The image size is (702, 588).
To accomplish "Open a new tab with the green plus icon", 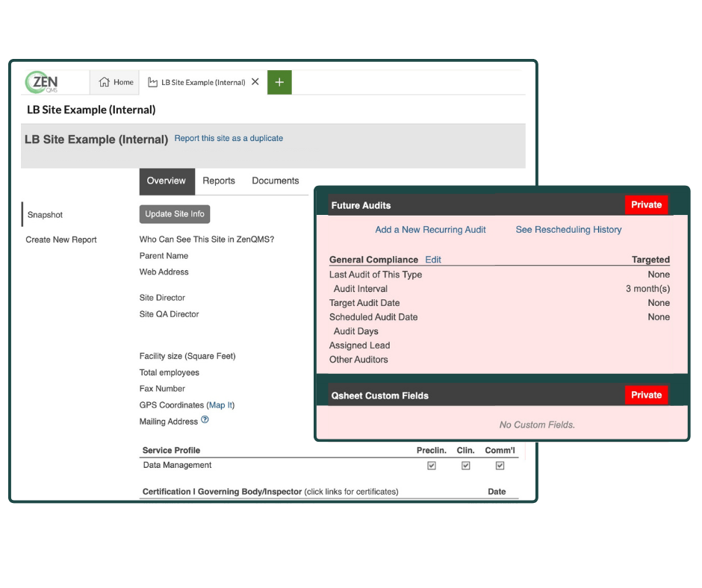I will click(x=279, y=82).
